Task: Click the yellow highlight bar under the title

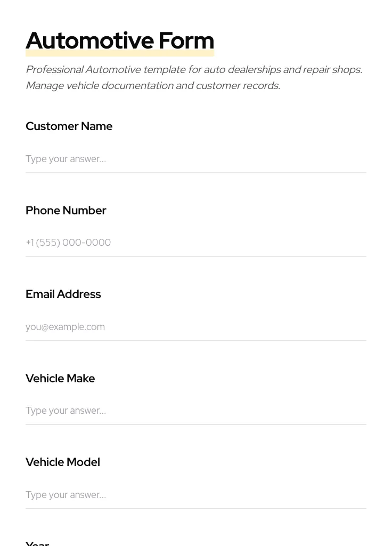Action: tap(119, 54)
